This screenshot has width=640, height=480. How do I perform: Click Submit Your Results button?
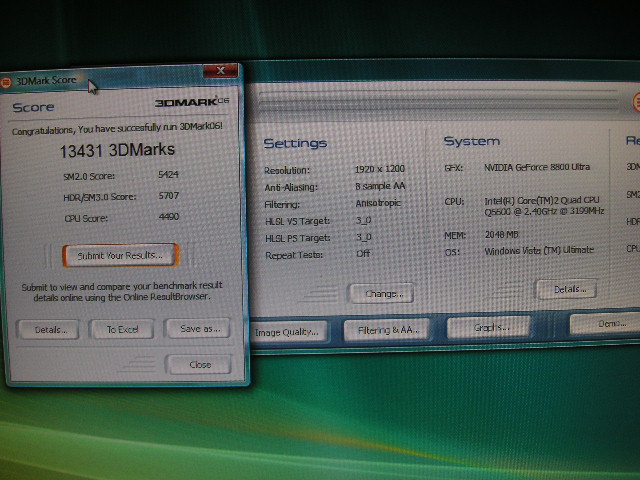click(x=120, y=256)
